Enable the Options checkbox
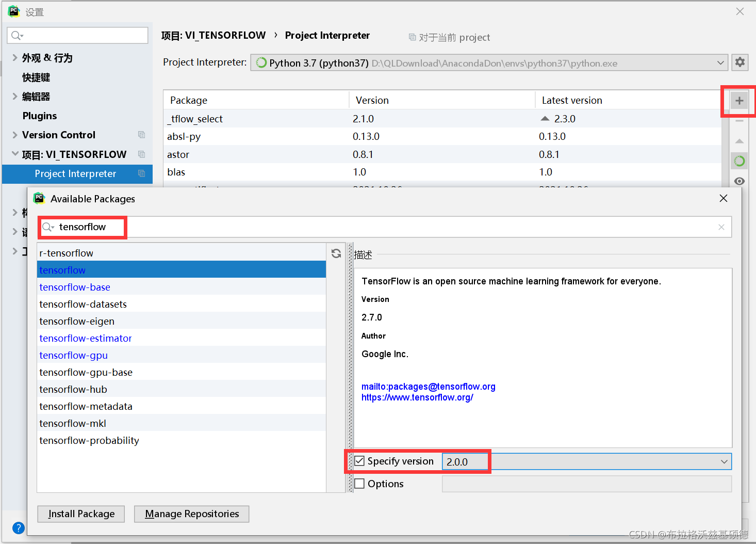This screenshot has height=544, width=756. 359,484
